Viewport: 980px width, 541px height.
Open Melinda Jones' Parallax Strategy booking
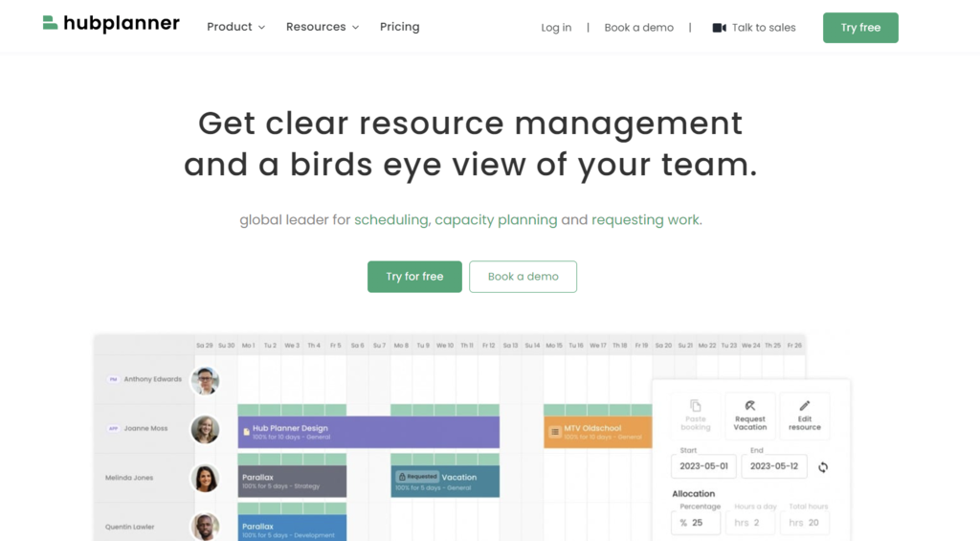[292, 482]
